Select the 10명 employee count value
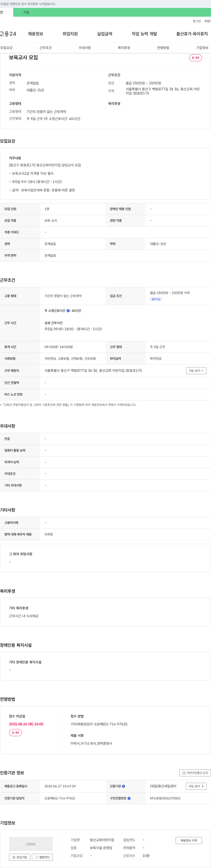The image size is (211, 868). [x=146, y=855]
